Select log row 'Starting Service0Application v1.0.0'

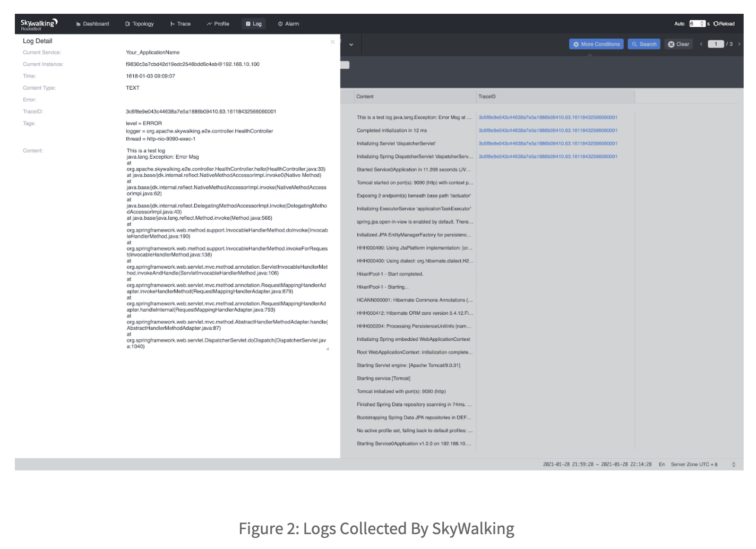pos(414,444)
